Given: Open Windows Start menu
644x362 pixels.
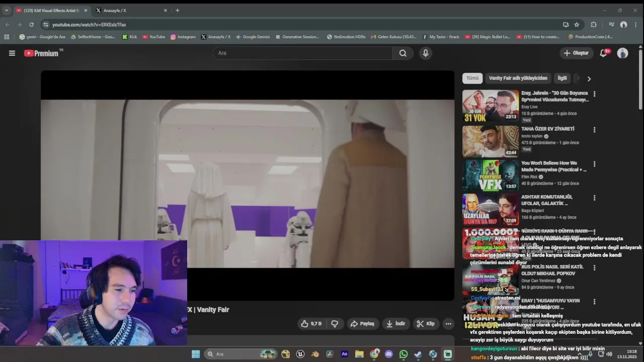Looking at the screenshot, I should coord(196,354).
